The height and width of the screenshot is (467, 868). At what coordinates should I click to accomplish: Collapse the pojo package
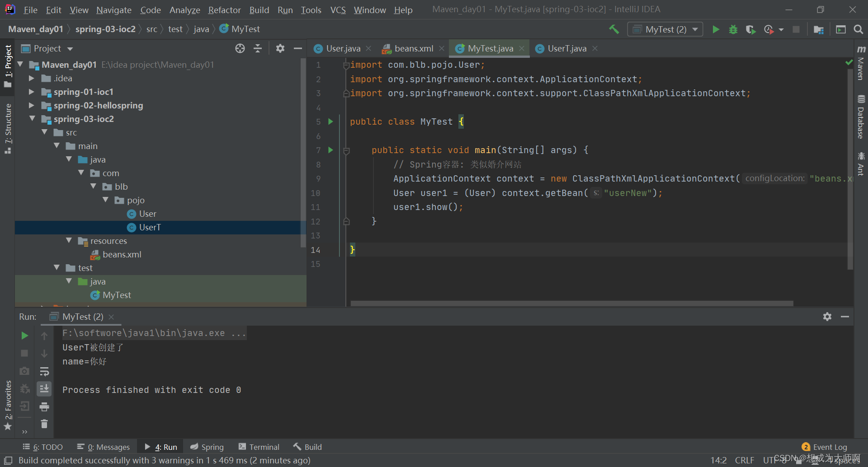(105, 200)
